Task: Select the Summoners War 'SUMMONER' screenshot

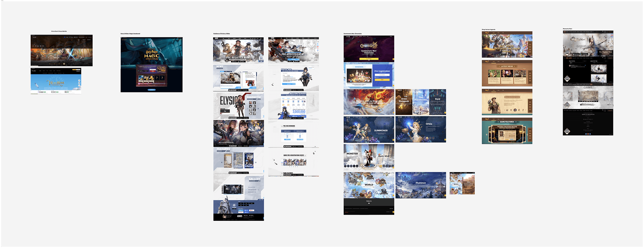Action: (x=369, y=129)
